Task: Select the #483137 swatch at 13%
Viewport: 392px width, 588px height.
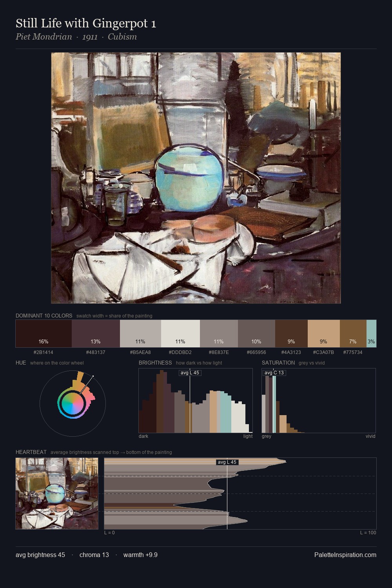Action: [96, 334]
